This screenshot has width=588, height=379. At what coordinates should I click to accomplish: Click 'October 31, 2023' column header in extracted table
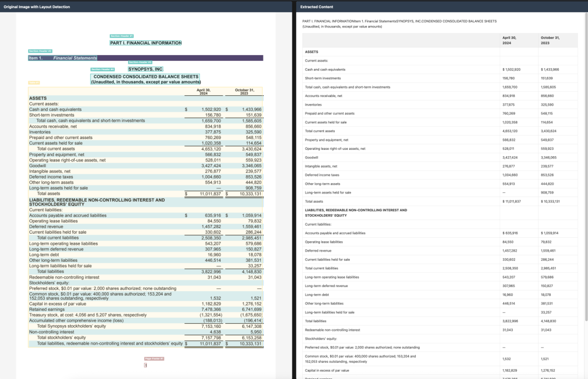point(550,40)
